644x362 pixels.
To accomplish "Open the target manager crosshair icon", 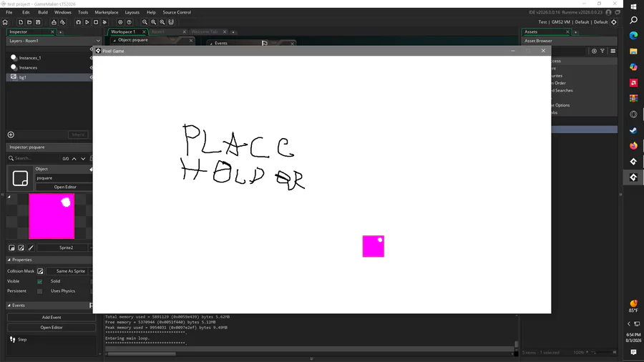I will click(614, 22).
